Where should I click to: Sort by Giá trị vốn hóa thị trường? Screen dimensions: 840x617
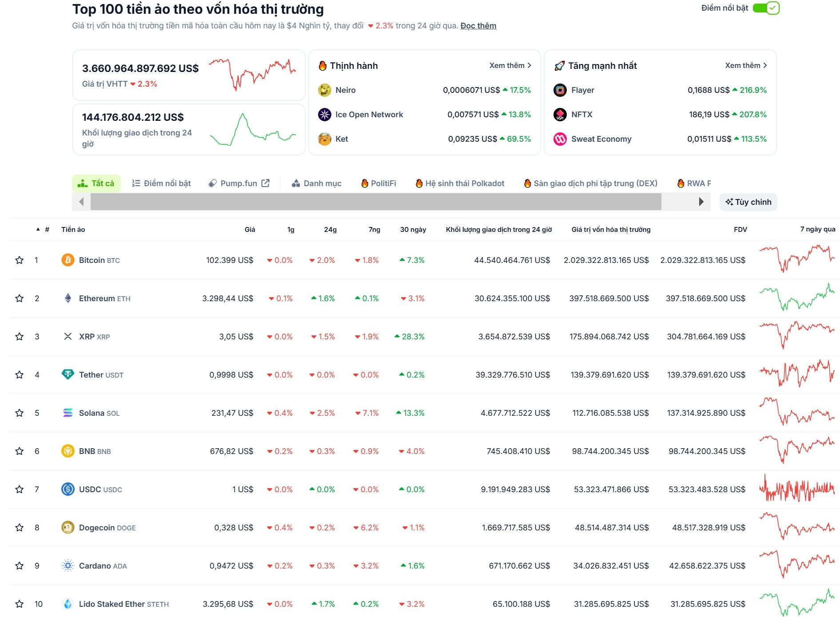(x=611, y=230)
